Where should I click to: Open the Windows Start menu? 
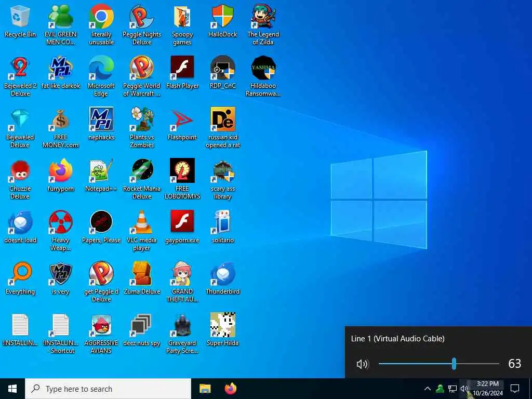click(12, 389)
